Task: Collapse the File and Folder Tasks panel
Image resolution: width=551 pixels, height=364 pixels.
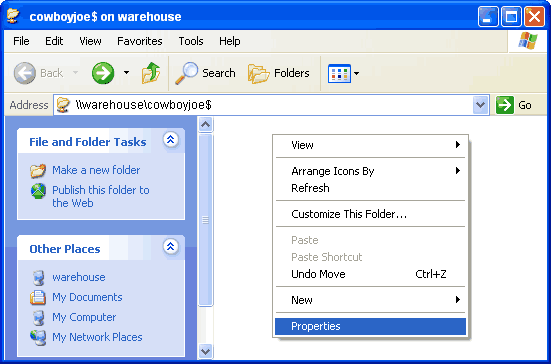Action: tap(171, 140)
